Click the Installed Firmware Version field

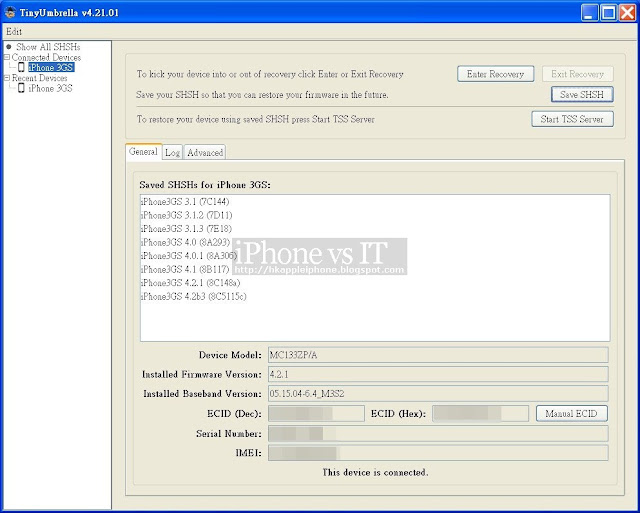point(438,374)
